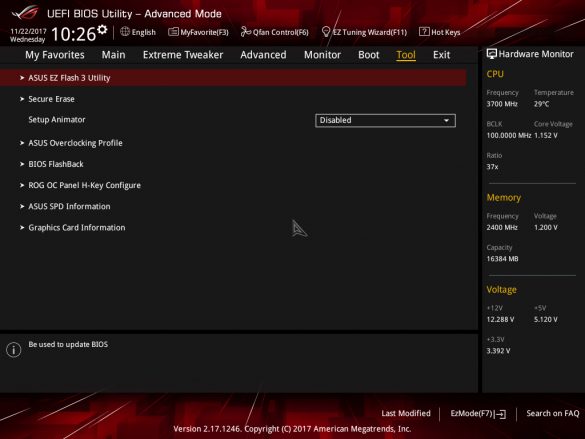585x439 pixels.
Task: Click the Hot Keys question mark icon
Action: pyautogui.click(x=424, y=32)
